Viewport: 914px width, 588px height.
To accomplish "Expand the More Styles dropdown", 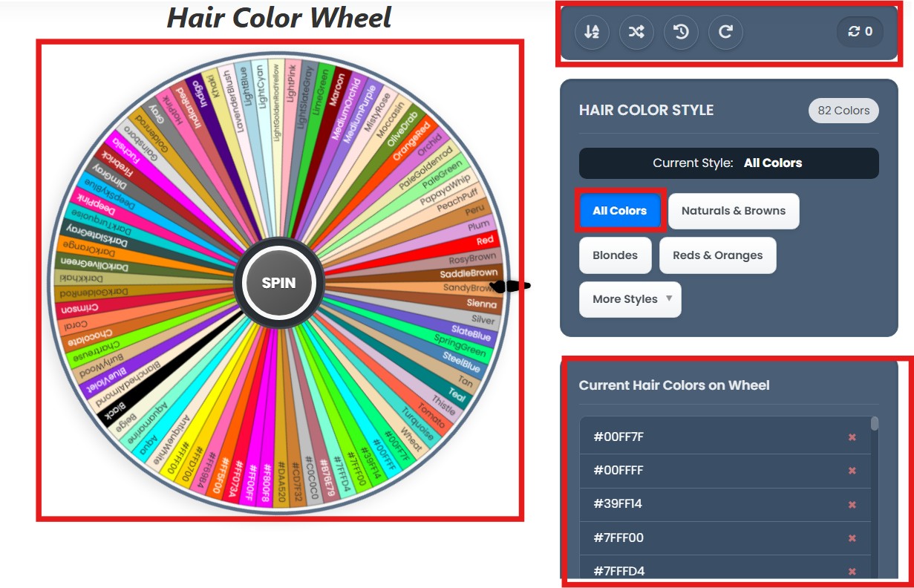I will (x=630, y=299).
